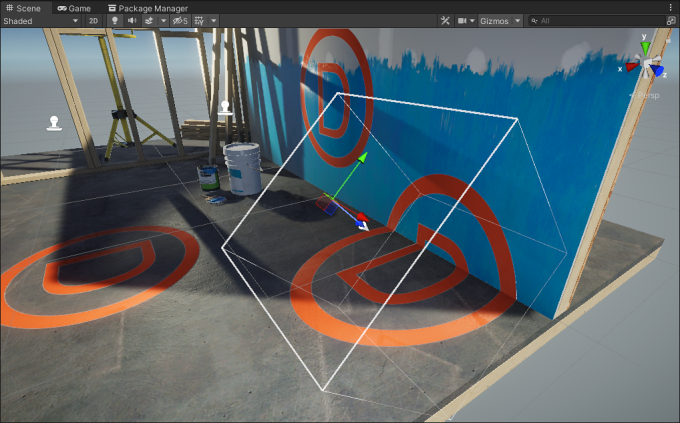Click the red X axis cone on orientation gizmo
This screenshot has width=680, height=423.
(x=631, y=67)
